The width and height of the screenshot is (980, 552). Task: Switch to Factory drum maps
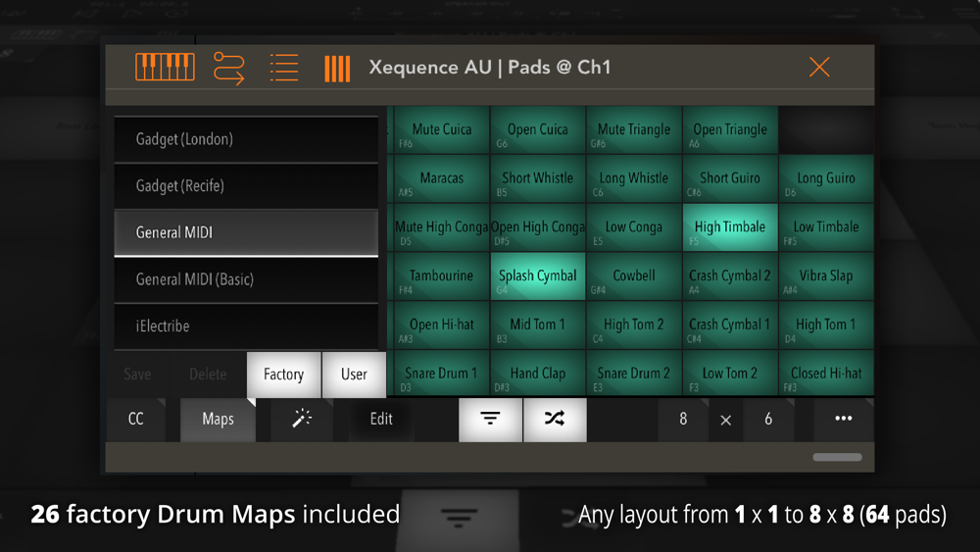coord(284,375)
